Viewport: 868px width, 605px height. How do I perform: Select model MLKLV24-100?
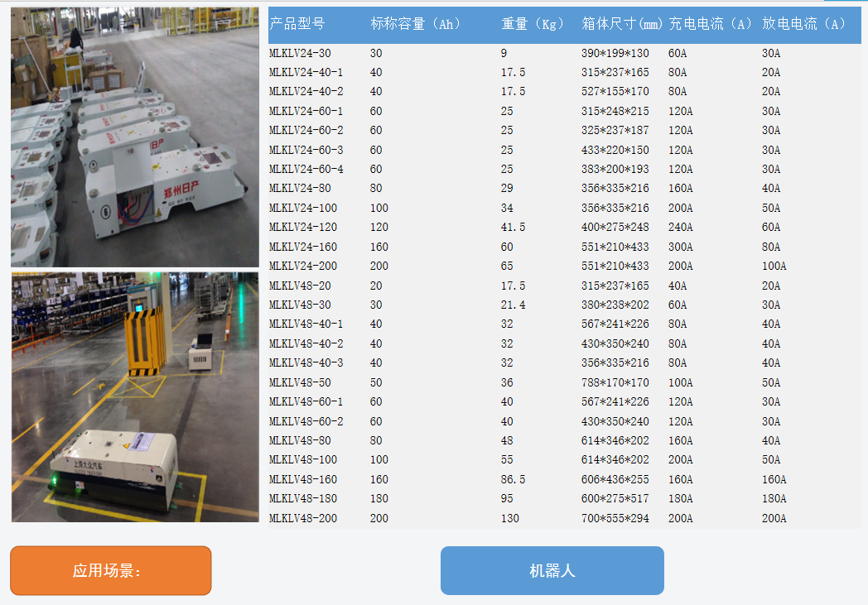click(303, 208)
